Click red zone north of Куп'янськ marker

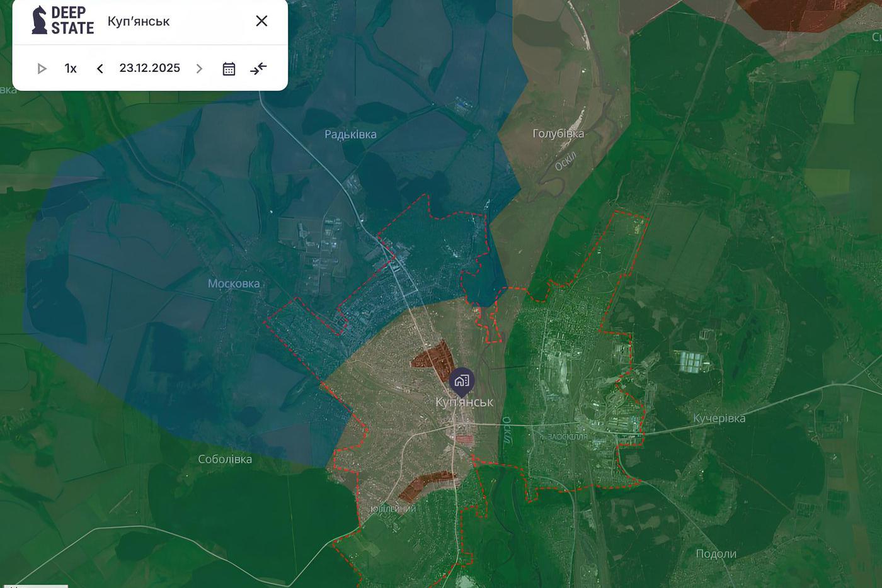pos(433,357)
